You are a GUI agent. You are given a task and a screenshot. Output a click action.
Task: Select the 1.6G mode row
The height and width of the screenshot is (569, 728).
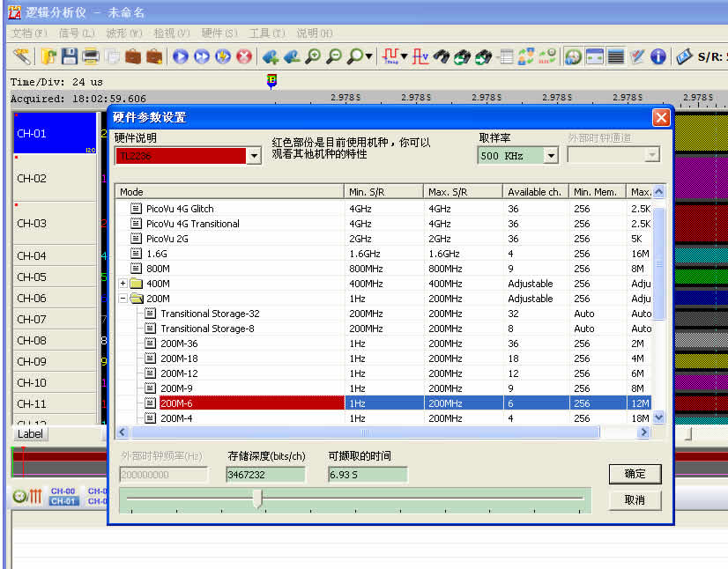tap(383, 254)
